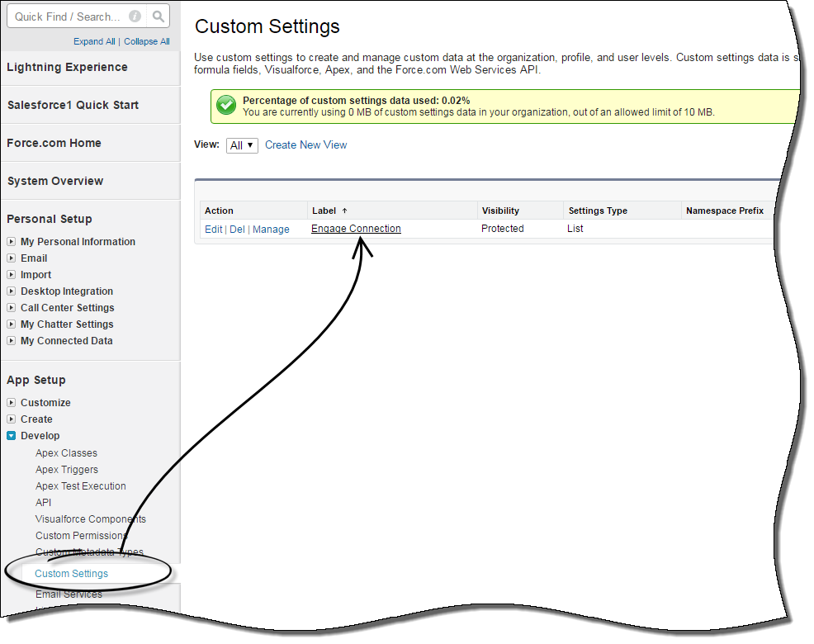
Task: Open the Engage Connection label link
Action: click(x=356, y=229)
